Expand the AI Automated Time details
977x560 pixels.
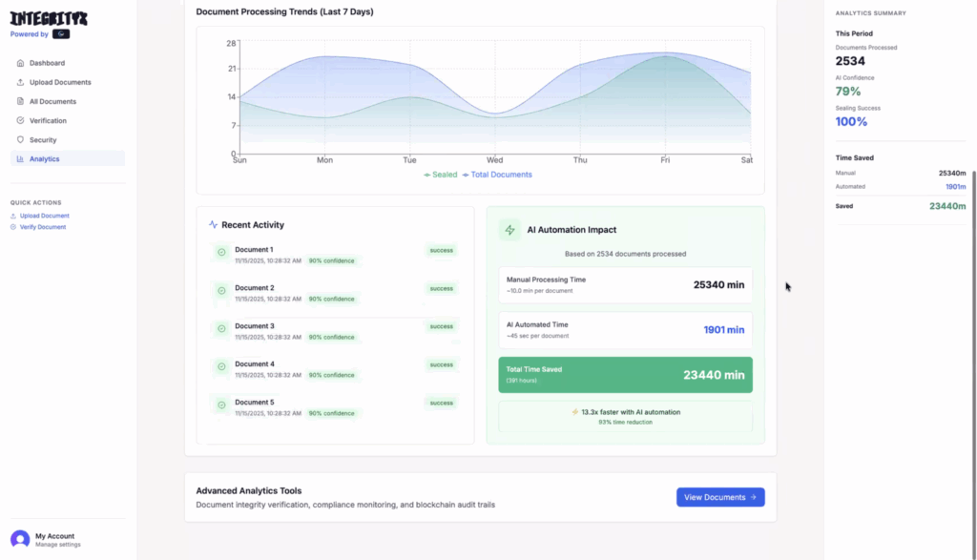tap(625, 330)
